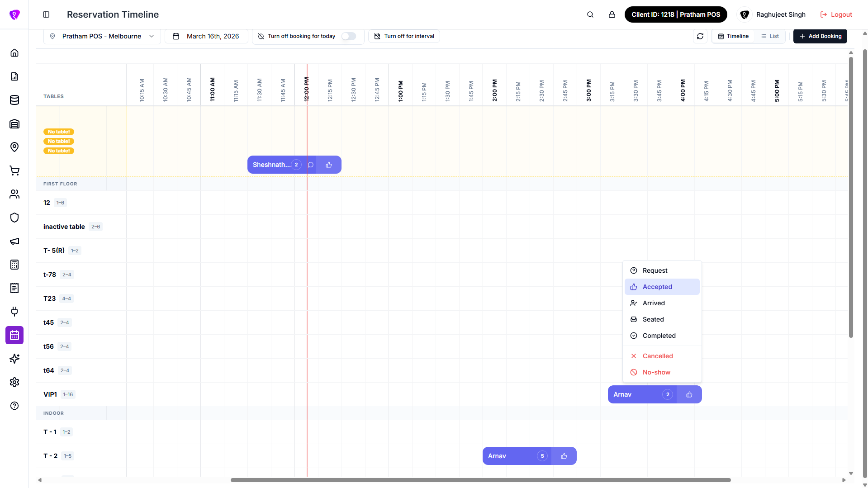Image resolution: width=868 pixels, height=488 pixels.
Task: Select the T23 table row label
Action: coord(49,298)
